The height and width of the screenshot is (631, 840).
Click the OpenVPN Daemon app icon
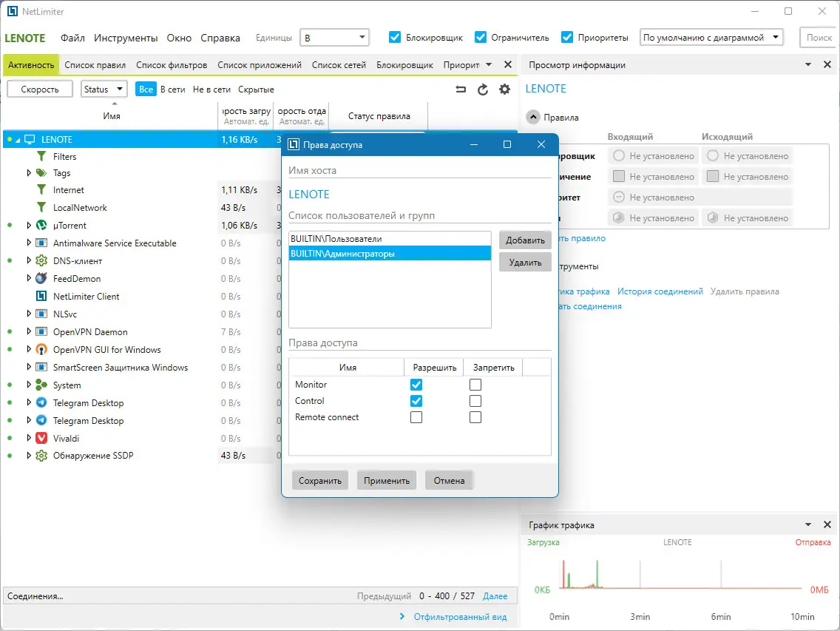pyautogui.click(x=41, y=332)
